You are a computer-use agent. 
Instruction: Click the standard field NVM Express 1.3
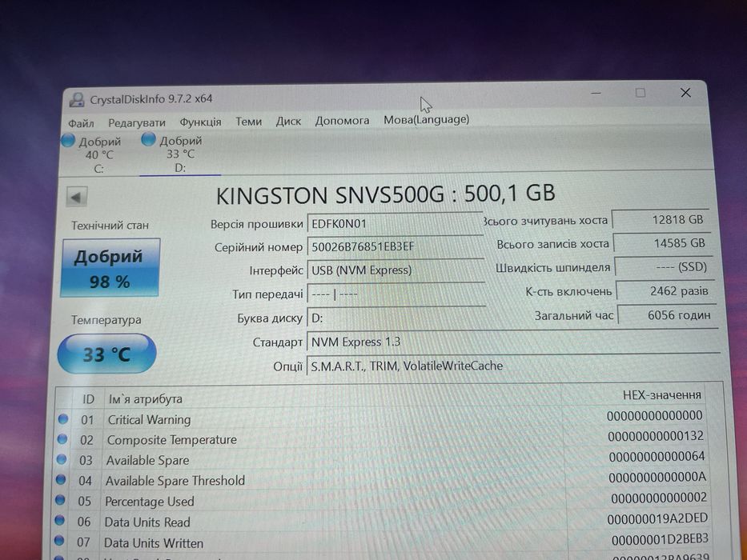[512, 342]
